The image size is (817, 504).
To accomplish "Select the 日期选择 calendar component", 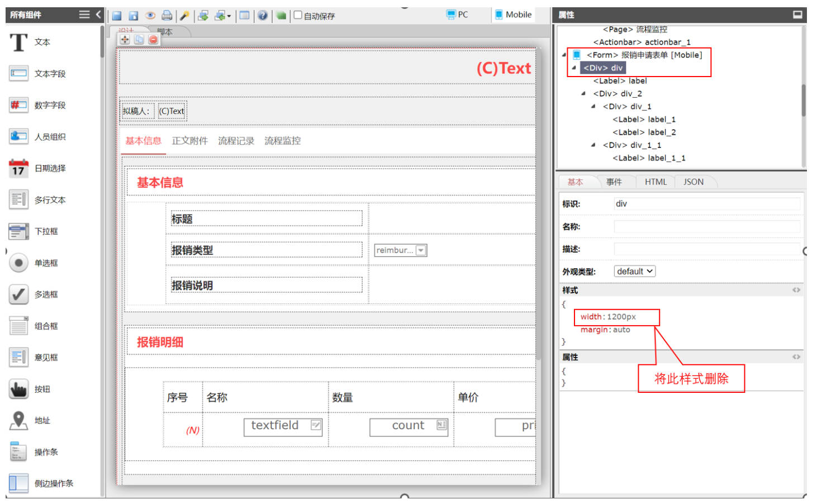I will 18,168.
